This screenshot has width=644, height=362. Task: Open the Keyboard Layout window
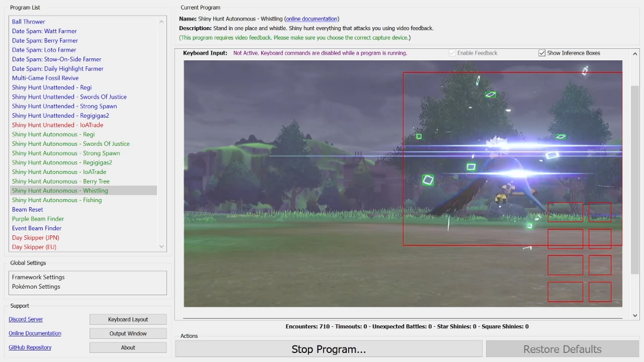pos(128,319)
